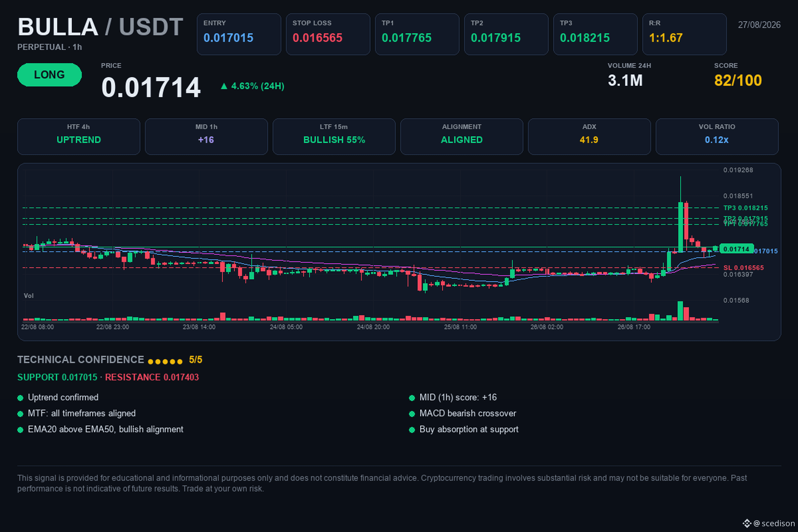The height and width of the screenshot is (532, 798).
Task: Click the R:R 1:1.67 card
Action: pyautogui.click(x=684, y=34)
